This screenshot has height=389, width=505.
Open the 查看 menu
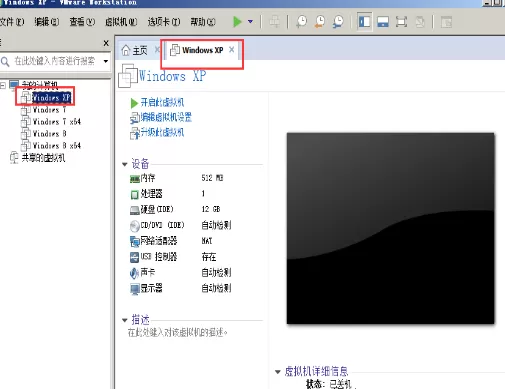pyautogui.click(x=82, y=22)
